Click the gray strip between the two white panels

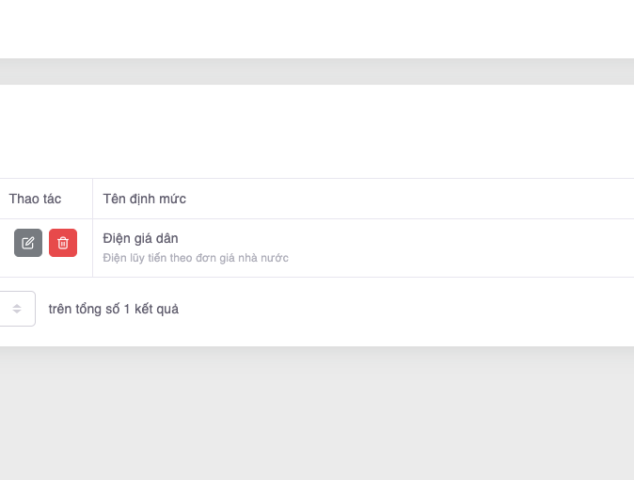317,72
